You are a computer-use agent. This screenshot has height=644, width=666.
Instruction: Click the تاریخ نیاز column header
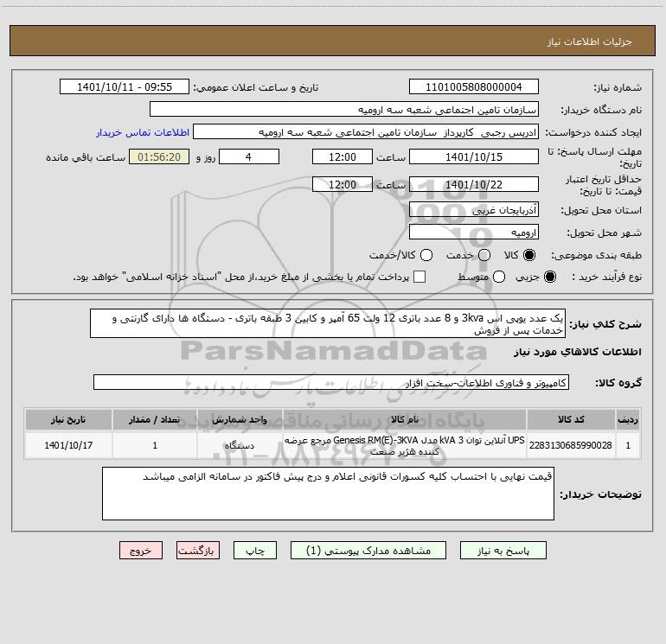point(68,419)
